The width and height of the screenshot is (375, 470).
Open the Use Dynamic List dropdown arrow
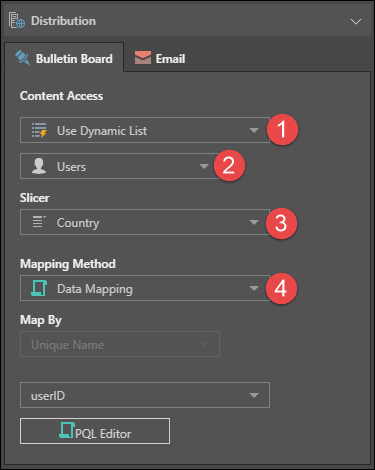pos(254,130)
